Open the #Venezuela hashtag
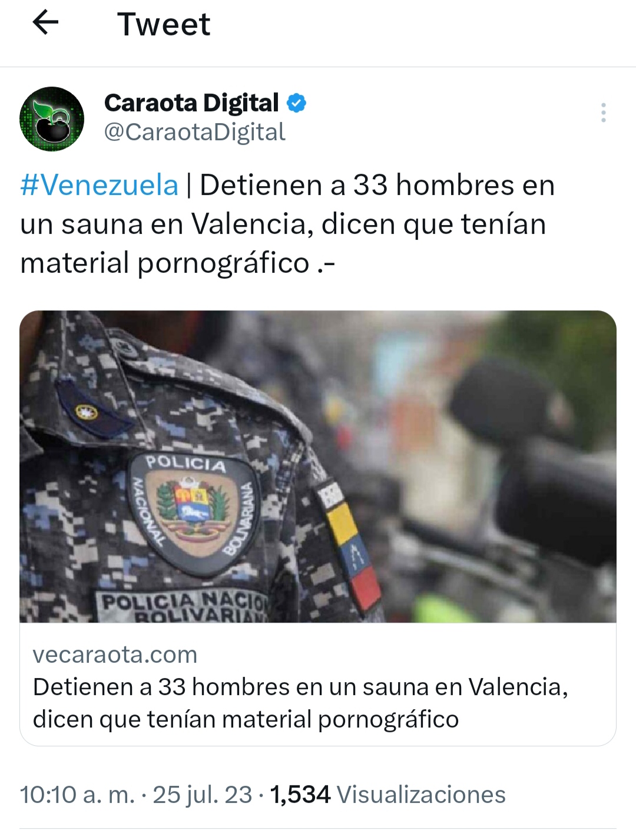The image size is (636, 840). click(x=99, y=186)
